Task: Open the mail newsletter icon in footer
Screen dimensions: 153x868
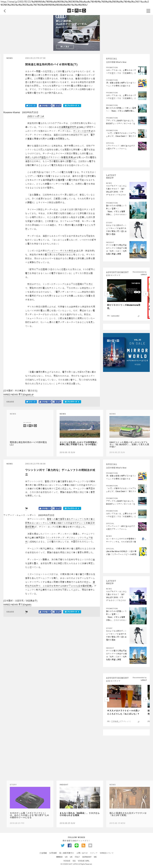Action: coord(90,845)
